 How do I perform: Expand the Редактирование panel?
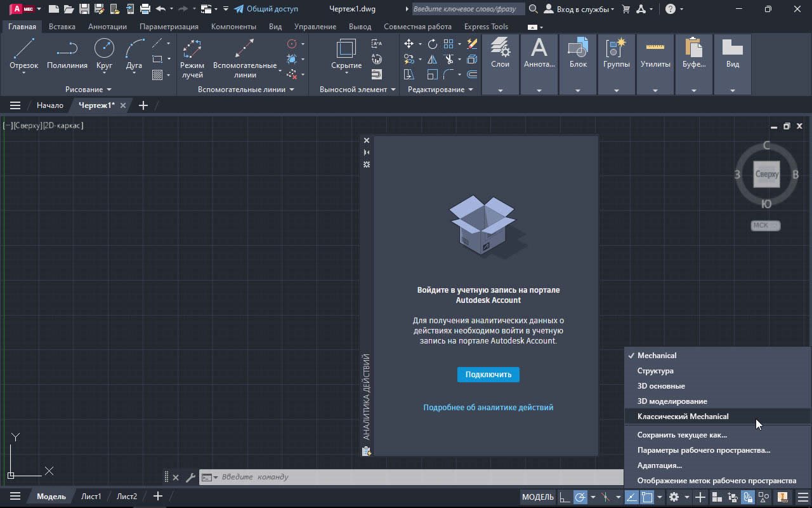point(440,90)
